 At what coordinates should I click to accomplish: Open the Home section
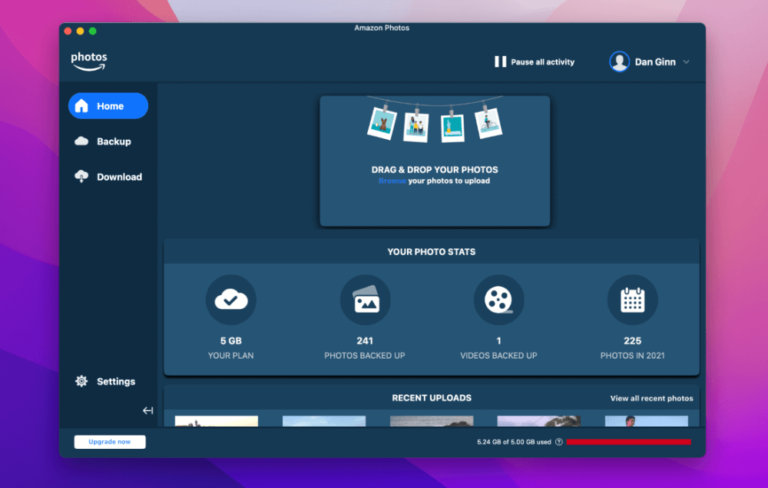click(x=108, y=106)
